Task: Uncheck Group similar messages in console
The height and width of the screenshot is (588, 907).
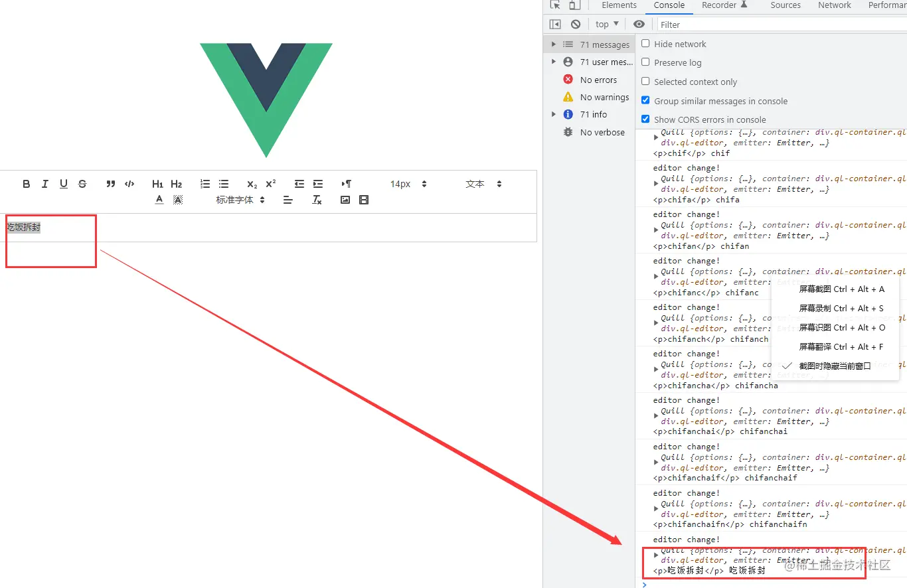Action: [x=645, y=100]
